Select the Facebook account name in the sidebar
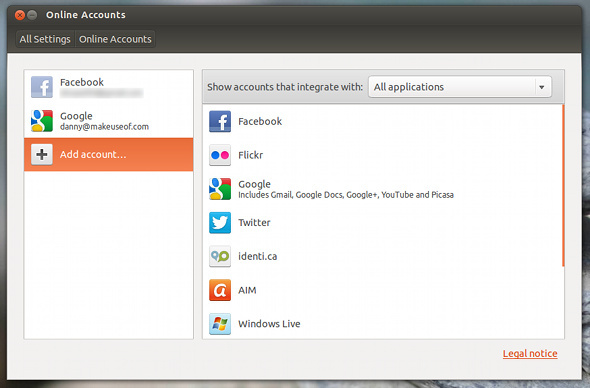 (82, 82)
